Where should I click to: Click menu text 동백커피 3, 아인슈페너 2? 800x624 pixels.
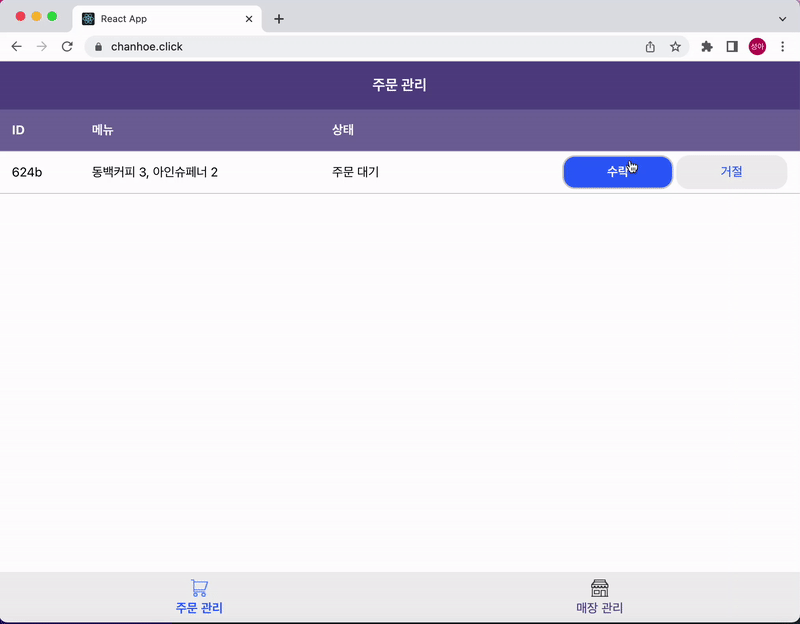[155, 172]
